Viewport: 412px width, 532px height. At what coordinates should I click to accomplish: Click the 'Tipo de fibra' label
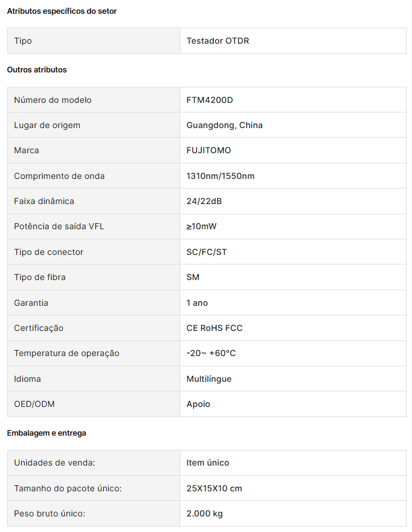pos(40,277)
